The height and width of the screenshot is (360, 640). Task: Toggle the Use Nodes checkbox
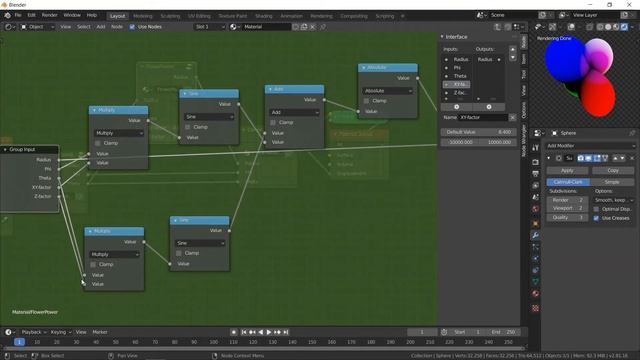132,27
